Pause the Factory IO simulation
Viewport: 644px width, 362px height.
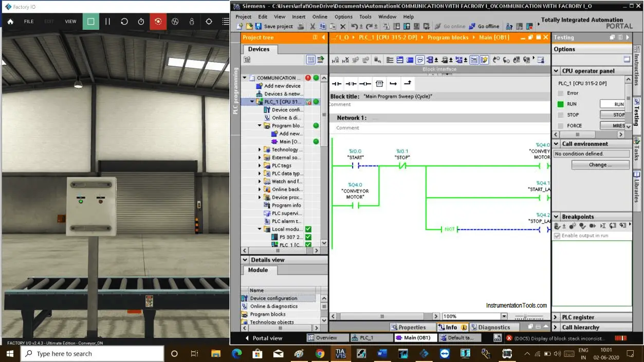pos(107,22)
